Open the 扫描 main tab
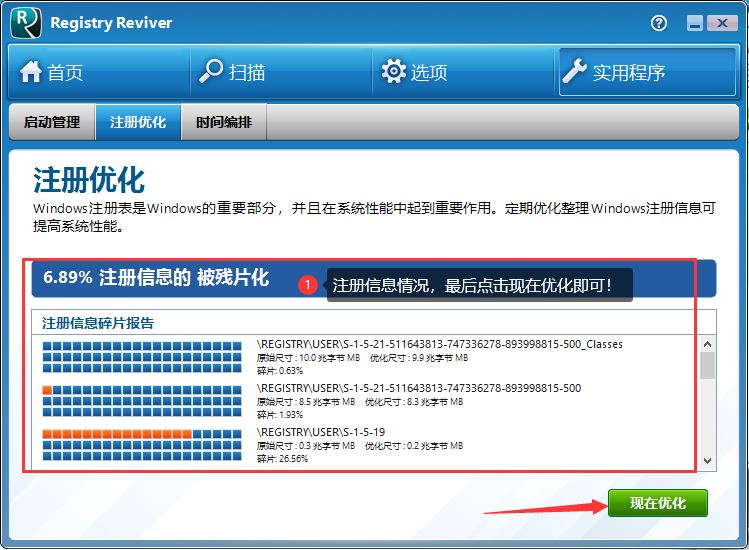Screen dimensions: 749x550 [x=281, y=72]
